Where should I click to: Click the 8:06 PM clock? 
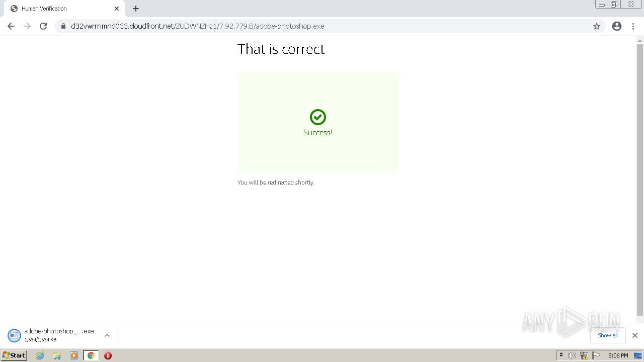tap(618, 355)
